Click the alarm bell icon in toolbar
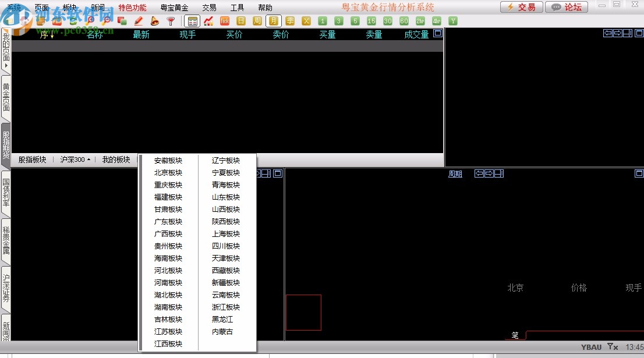This screenshot has width=644, height=358. [154, 20]
